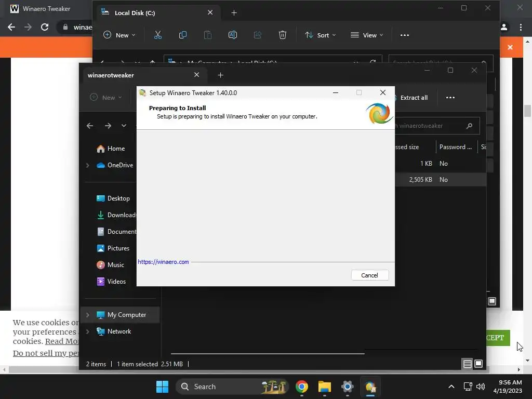Open Pictures in the navigation pane
532x399 pixels.
click(x=113, y=248)
